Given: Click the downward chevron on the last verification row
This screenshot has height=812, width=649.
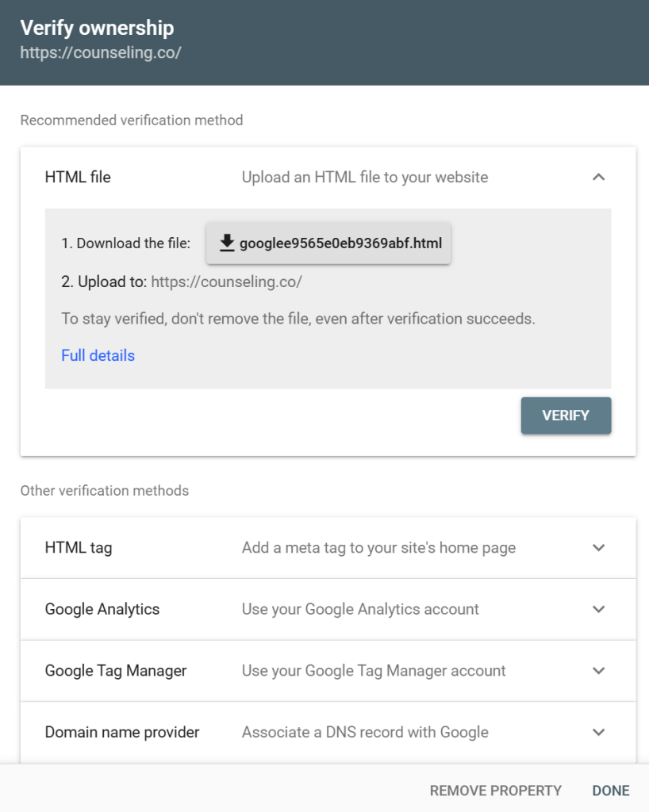Looking at the screenshot, I should click(599, 731).
